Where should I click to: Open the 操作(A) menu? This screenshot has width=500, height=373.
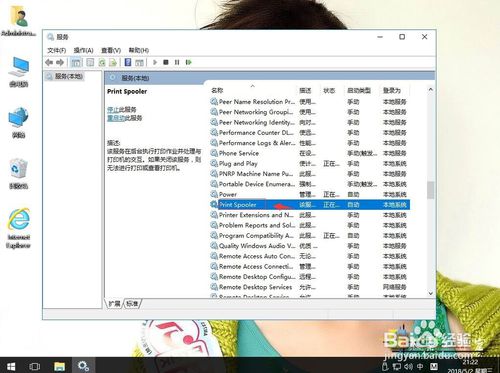(x=83, y=50)
